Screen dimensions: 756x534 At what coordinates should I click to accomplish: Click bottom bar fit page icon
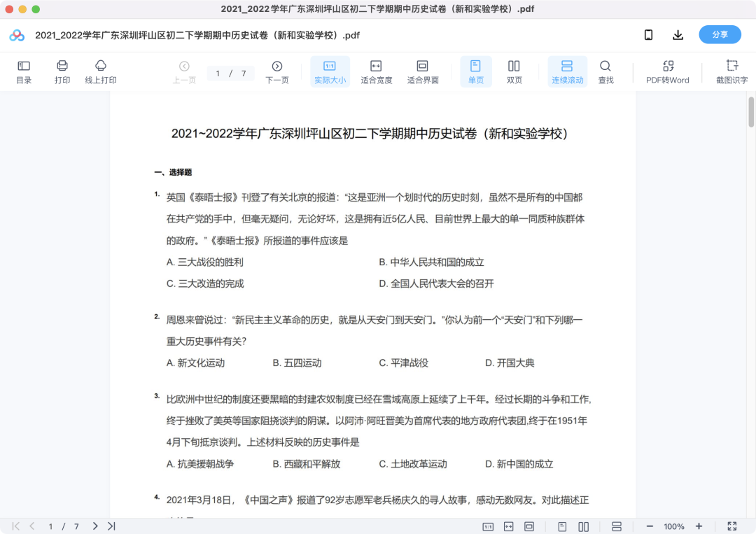point(529,527)
